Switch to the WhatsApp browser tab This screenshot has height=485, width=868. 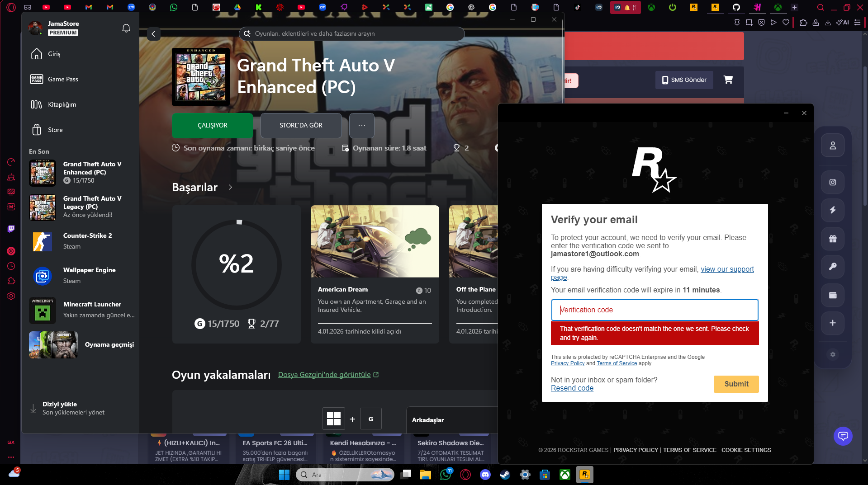coord(174,7)
